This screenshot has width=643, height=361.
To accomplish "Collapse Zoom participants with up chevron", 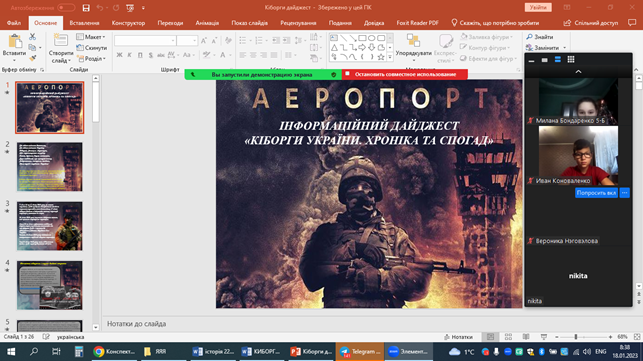I will point(578,72).
